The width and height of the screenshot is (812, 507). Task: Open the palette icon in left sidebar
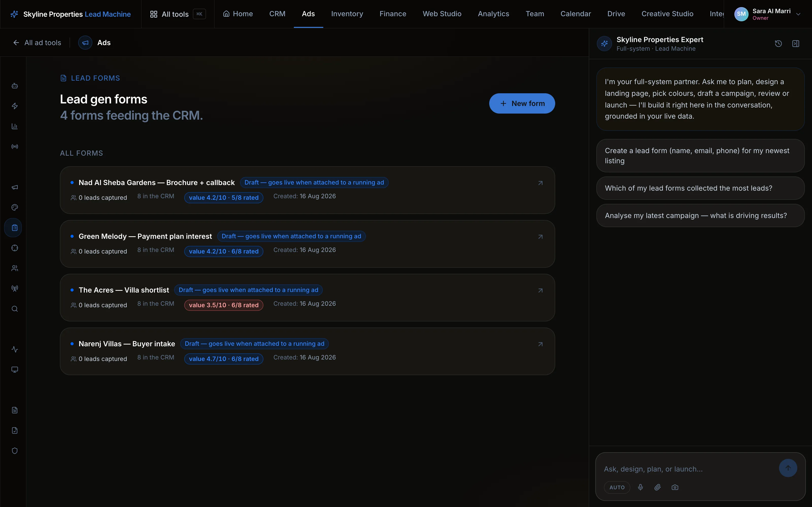pos(14,208)
